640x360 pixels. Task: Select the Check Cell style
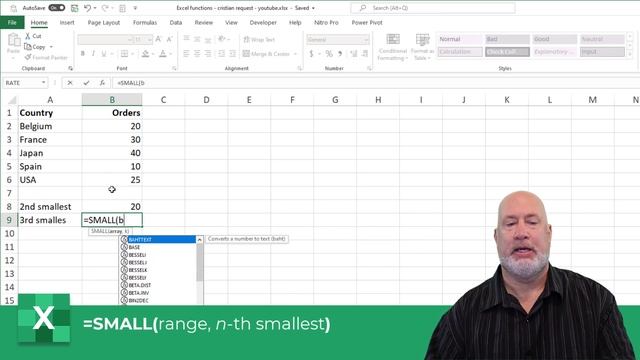pyautogui.click(x=507, y=52)
